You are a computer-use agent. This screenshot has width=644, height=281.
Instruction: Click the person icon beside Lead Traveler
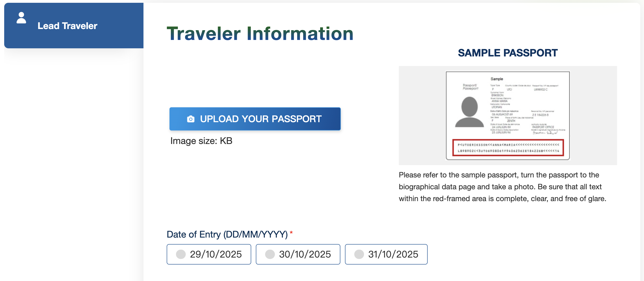pyautogui.click(x=21, y=18)
